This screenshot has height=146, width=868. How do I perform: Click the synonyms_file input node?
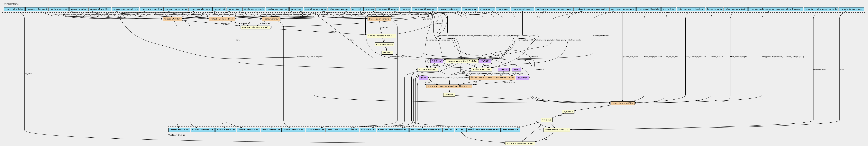pos(487,9)
